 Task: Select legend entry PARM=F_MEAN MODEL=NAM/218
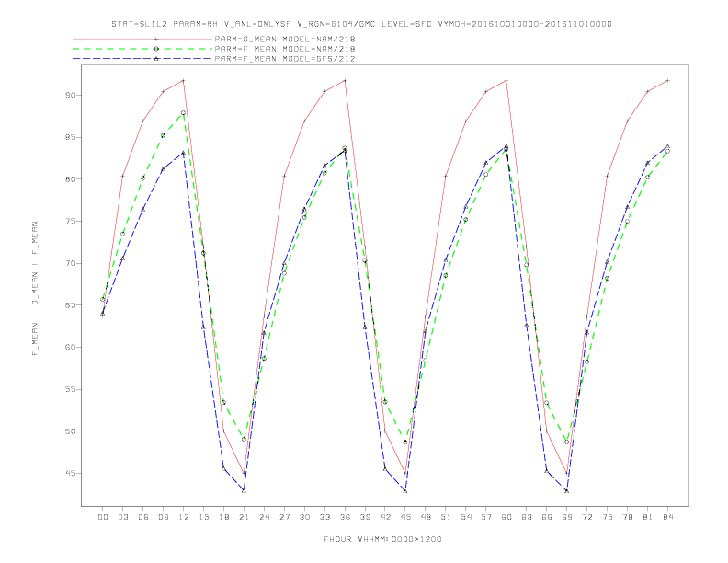tap(285, 49)
